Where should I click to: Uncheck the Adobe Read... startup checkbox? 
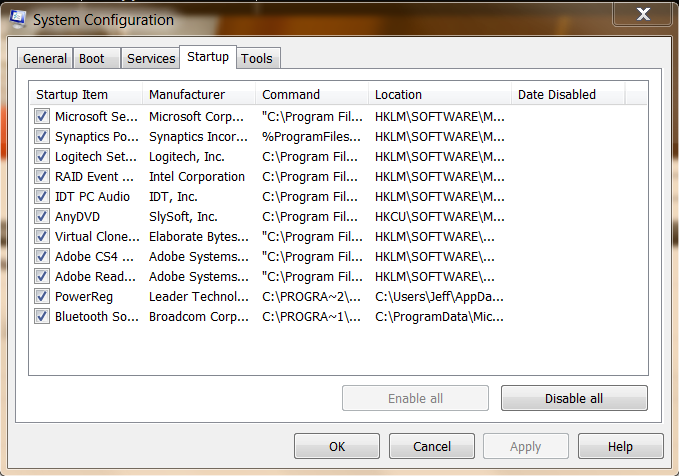[x=42, y=276]
